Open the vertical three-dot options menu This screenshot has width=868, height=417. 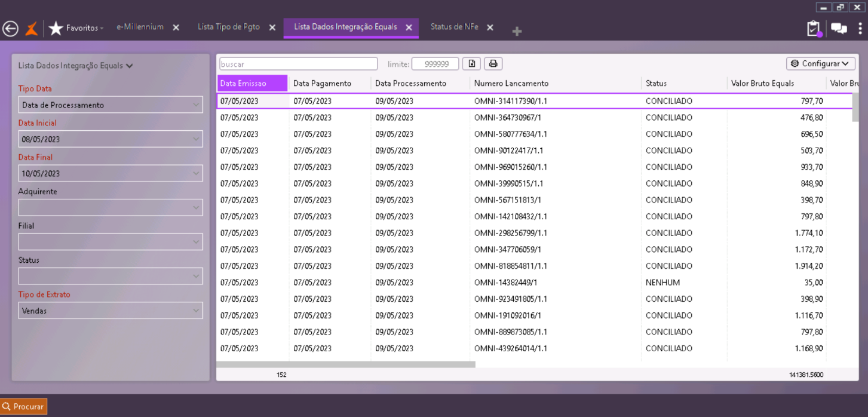coord(860,28)
